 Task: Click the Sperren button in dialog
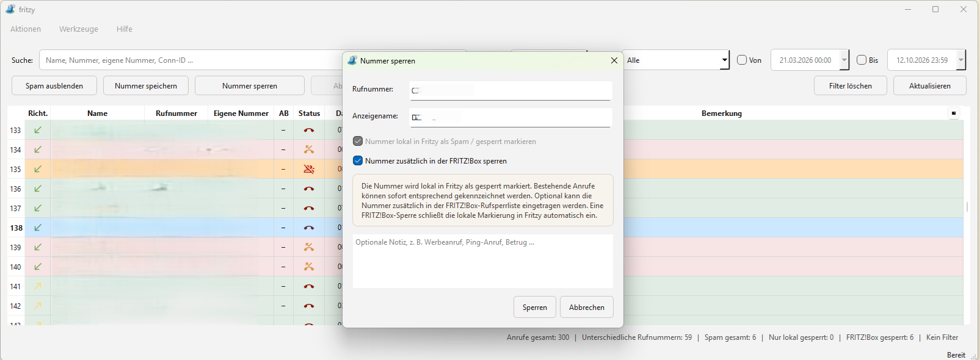[x=535, y=307]
